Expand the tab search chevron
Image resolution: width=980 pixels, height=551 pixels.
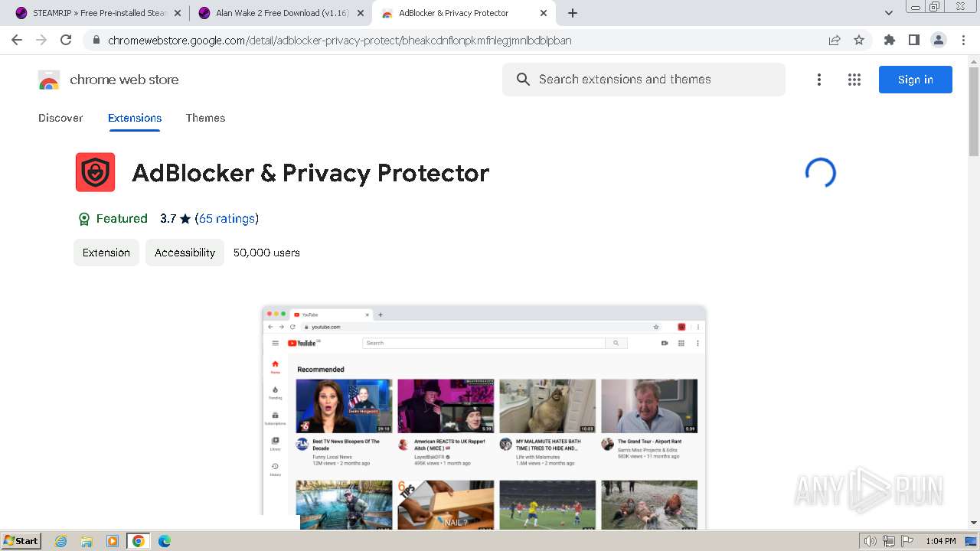(889, 13)
